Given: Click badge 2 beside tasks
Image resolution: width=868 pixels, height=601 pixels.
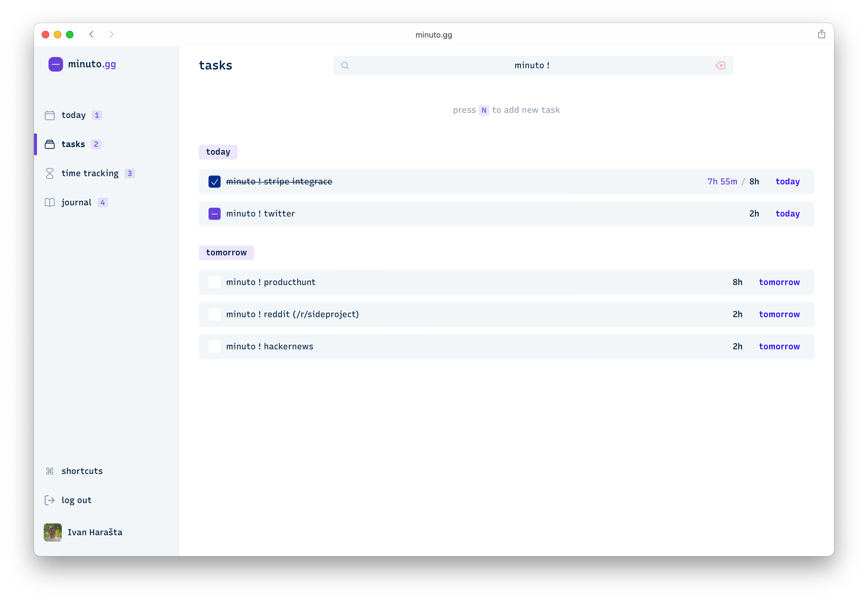Looking at the screenshot, I should 96,144.
